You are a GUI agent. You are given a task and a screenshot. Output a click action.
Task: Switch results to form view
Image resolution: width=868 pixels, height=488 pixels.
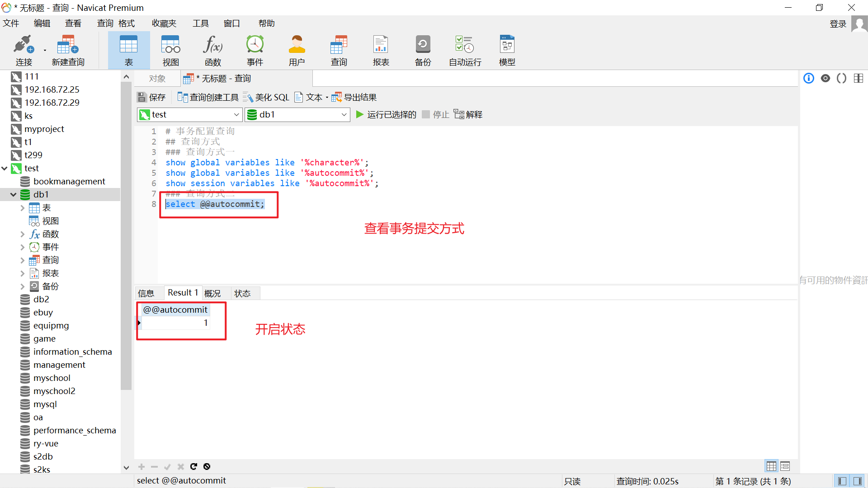(x=785, y=466)
